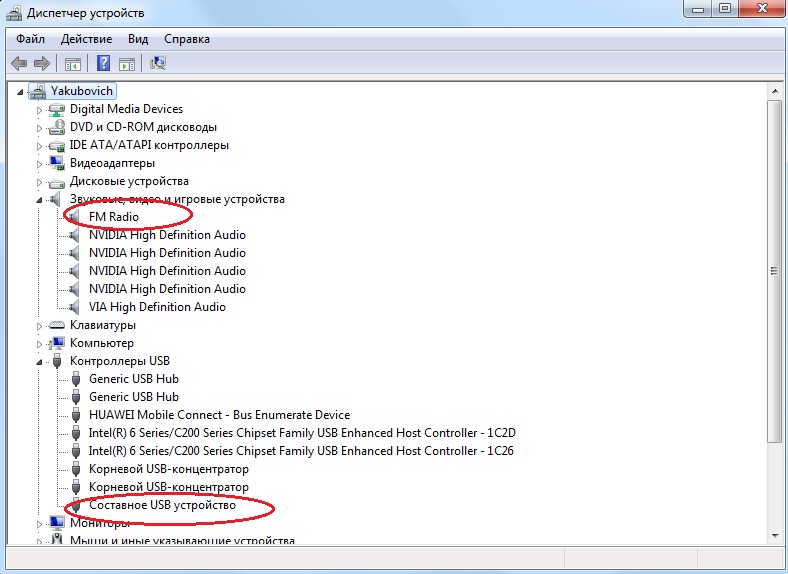The image size is (788, 574).
Task: Open the Справка menu
Action: [x=186, y=39]
